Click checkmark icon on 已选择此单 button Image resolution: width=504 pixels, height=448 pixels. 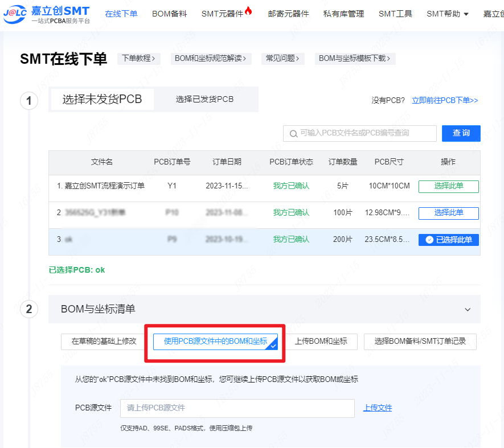coord(429,240)
